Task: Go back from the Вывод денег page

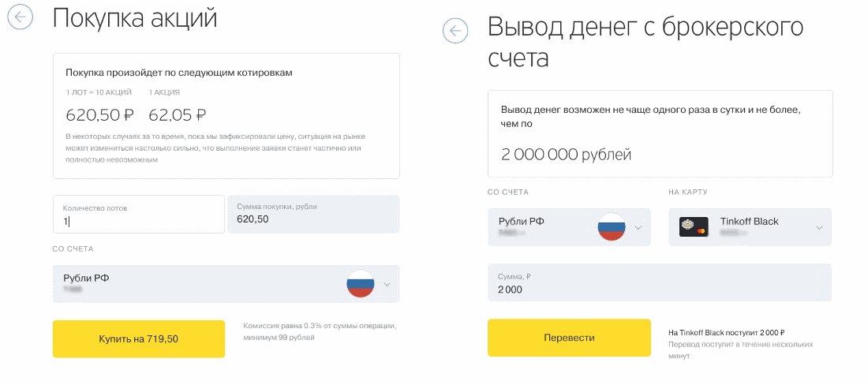Action: [x=455, y=31]
